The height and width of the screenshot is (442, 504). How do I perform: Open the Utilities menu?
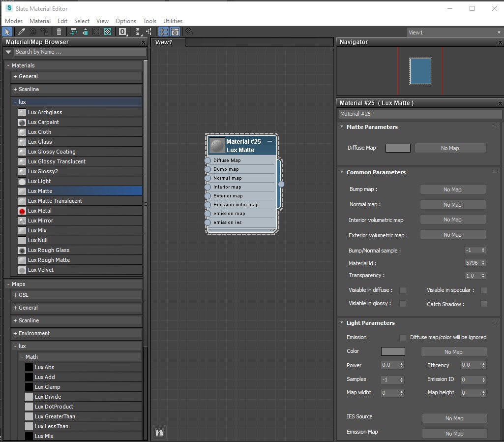173,21
